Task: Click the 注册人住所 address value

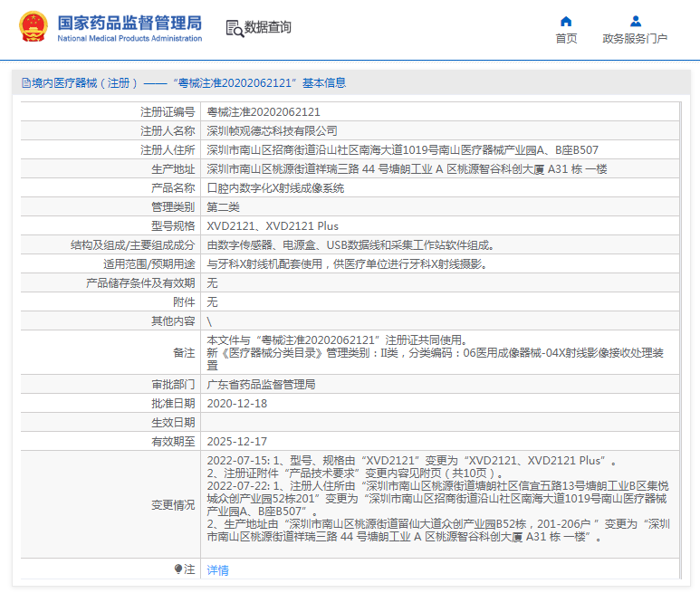Action: pos(402,150)
